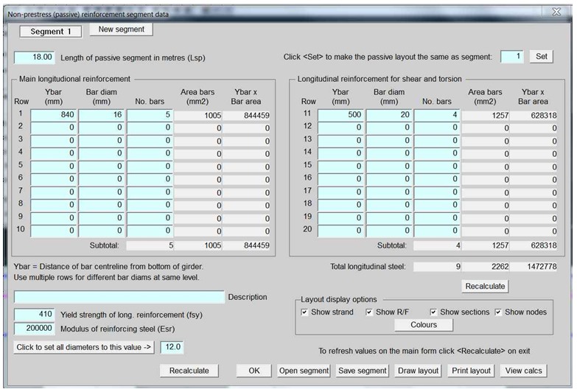The image size is (577, 392).
Task: Click the OK button
Action: (x=254, y=371)
